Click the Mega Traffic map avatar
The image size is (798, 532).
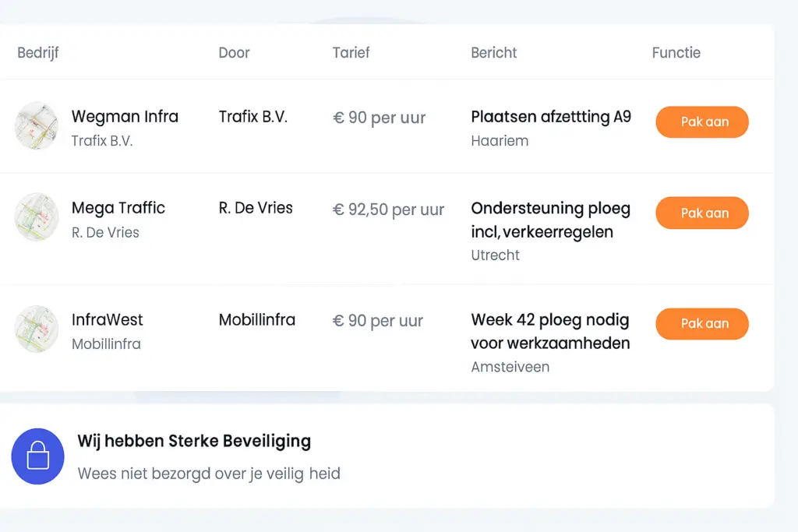tap(37, 217)
